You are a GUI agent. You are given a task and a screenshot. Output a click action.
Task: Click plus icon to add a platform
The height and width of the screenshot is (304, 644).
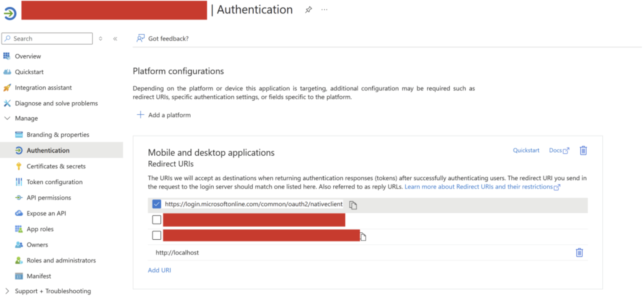[x=141, y=115]
